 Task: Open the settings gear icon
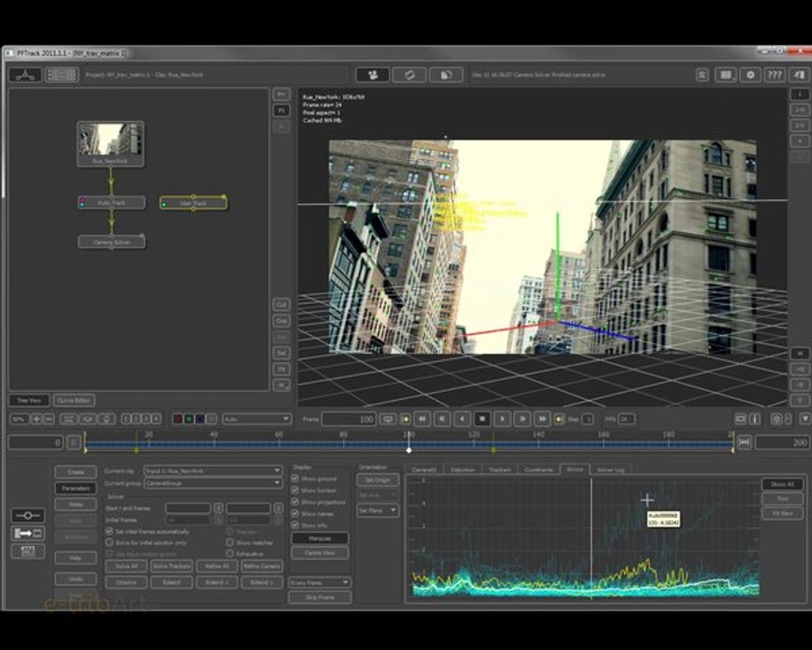tap(751, 75)
